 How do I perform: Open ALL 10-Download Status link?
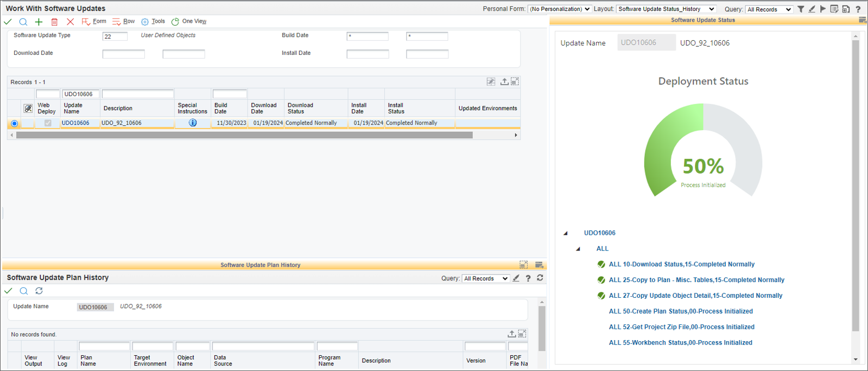(682, 265)
